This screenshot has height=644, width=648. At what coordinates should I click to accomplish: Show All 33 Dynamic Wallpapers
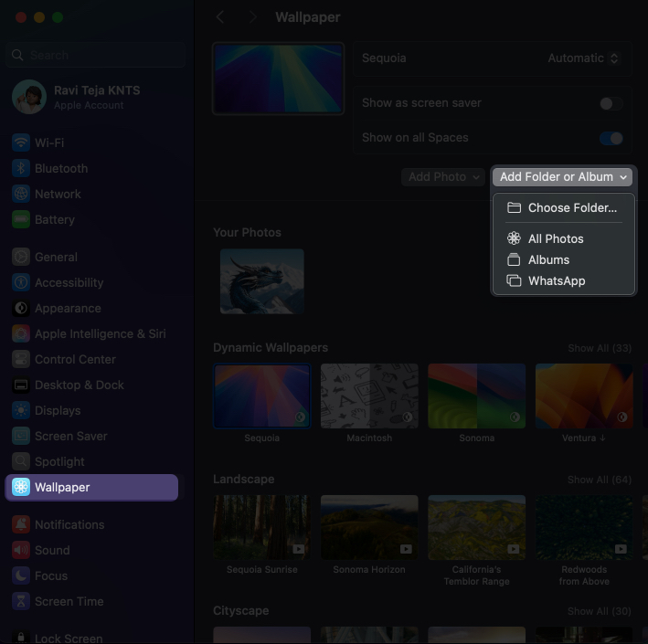(600, 348)
